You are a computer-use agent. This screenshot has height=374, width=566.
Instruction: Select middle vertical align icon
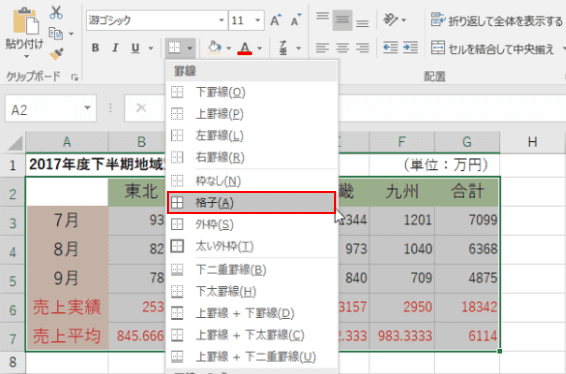coord(342,20)
